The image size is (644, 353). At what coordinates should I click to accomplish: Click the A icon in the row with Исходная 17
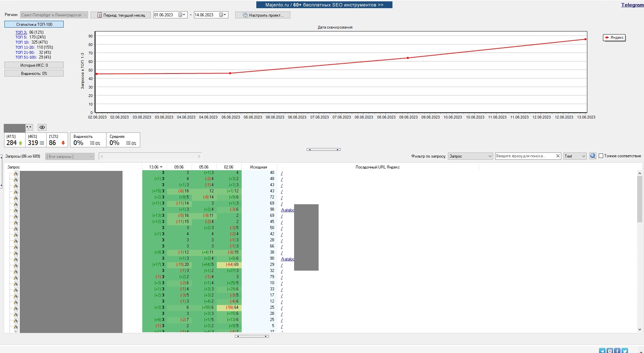click(x=16, y=296)
